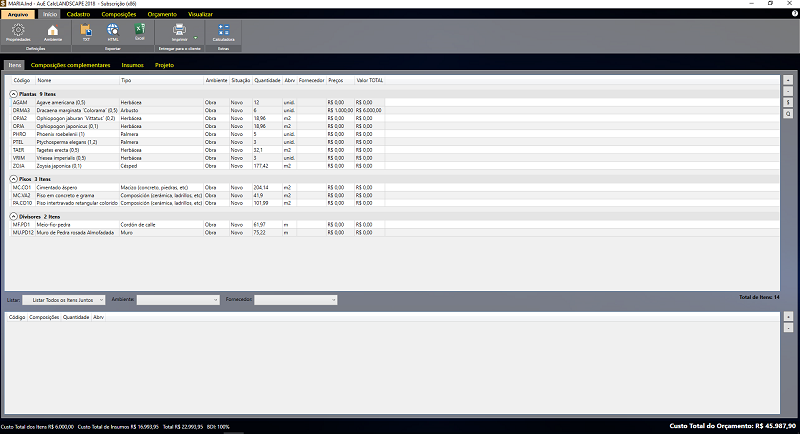The height and width of the screenshot is (434, 800).
Task: Switch to Início ribbon tab
Action: 49,14
